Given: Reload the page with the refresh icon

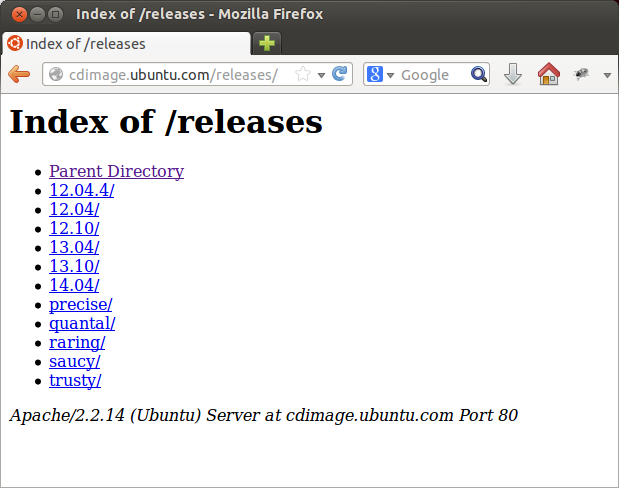Looking at the screenshot, I should [339, 73].
